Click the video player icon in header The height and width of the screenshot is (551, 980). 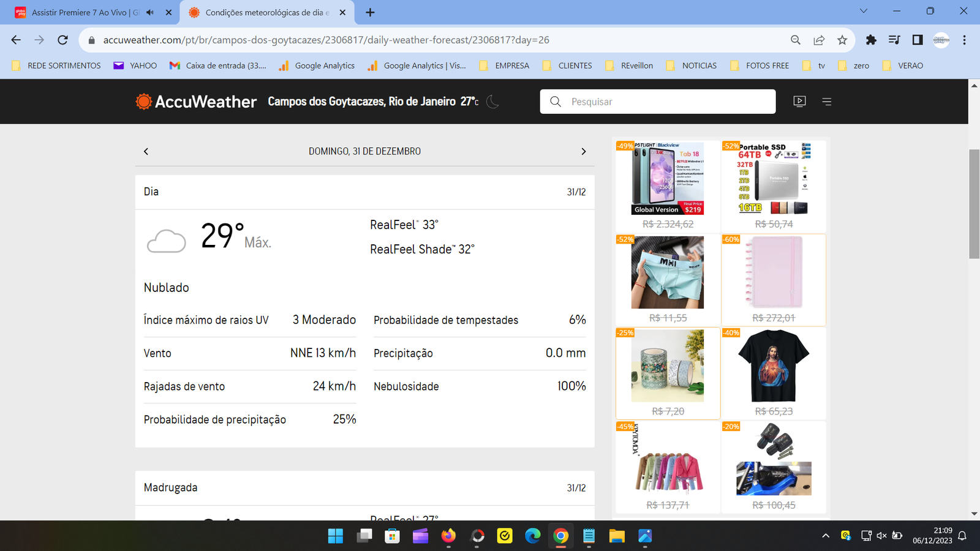coord(799,102)
